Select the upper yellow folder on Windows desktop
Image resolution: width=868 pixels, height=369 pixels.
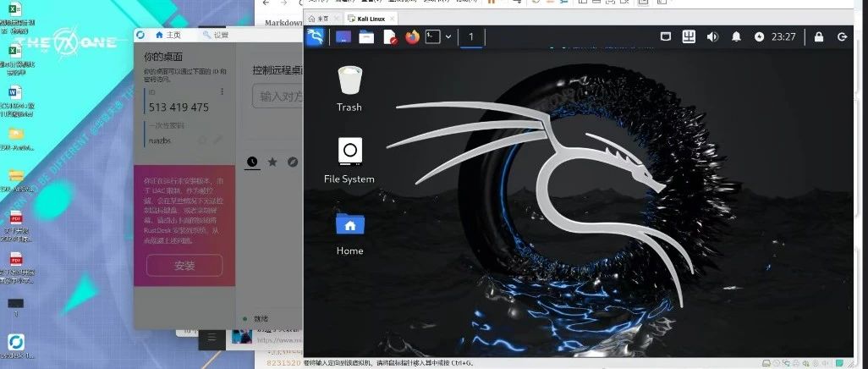[x=16, y=139]
